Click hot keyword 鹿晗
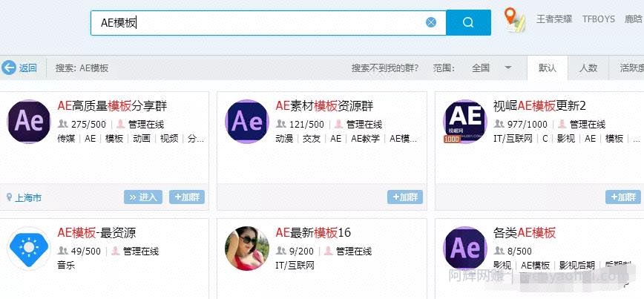The image size is (644, 299). (x=634, y=19)
